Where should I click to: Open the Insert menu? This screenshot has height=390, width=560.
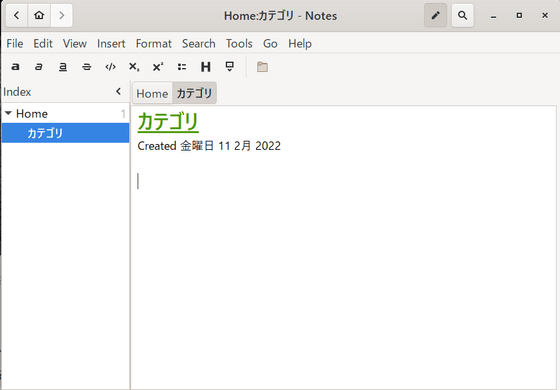coord(111,44)
